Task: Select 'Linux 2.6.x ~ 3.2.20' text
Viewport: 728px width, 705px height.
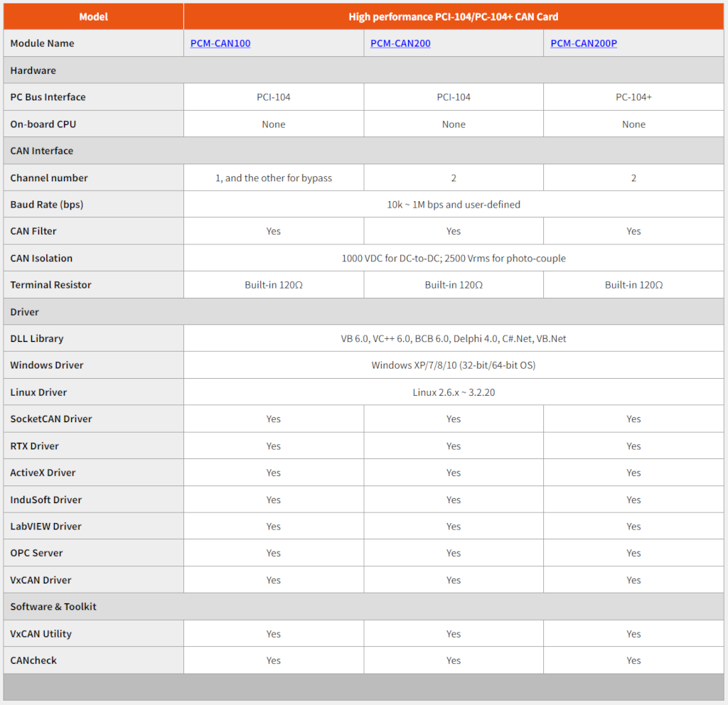Action: click(x=454, y=392)
